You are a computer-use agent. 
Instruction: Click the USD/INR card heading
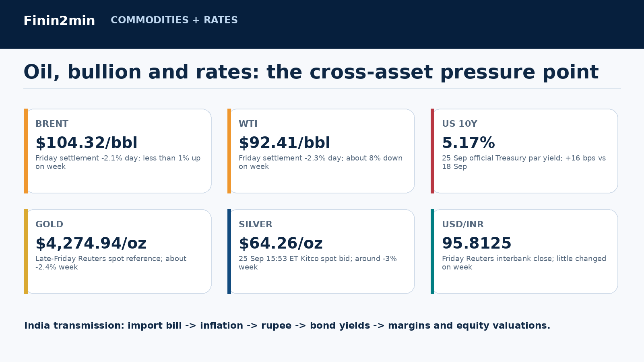[x=463, y=224]
